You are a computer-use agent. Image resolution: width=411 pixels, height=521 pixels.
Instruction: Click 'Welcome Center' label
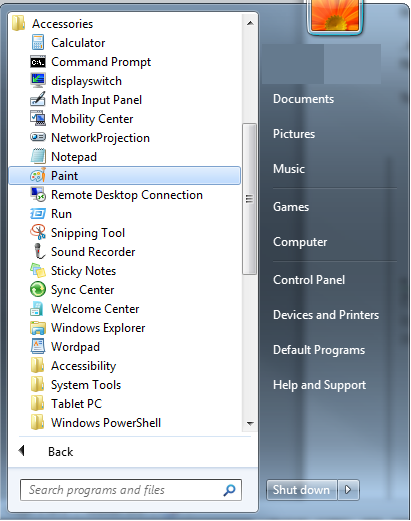pos(95,309)
